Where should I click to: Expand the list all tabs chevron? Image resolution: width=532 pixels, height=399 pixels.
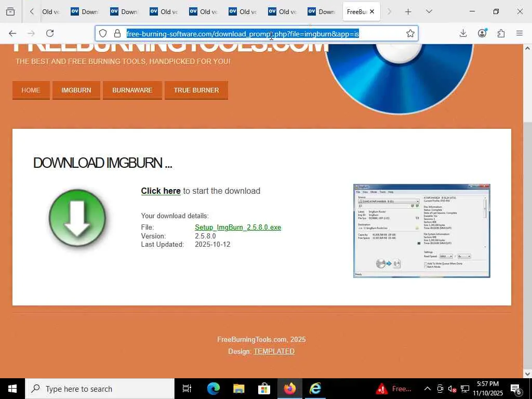429,11
